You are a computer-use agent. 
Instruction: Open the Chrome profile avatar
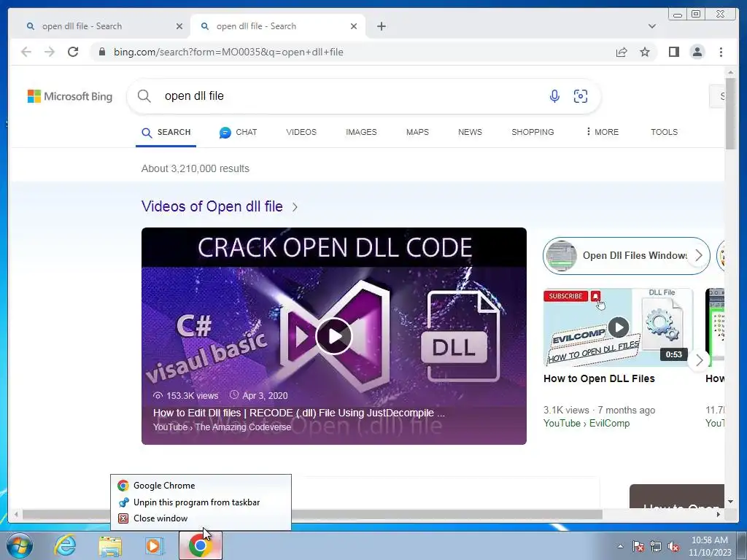[697, 52]
